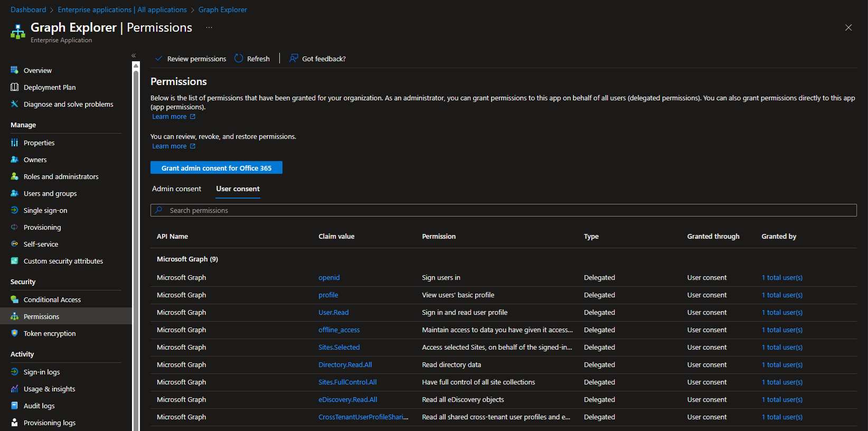Click the Refresh icon in toolbar
The height and width of the screenshot is (431, 868).
click(239, 59)
